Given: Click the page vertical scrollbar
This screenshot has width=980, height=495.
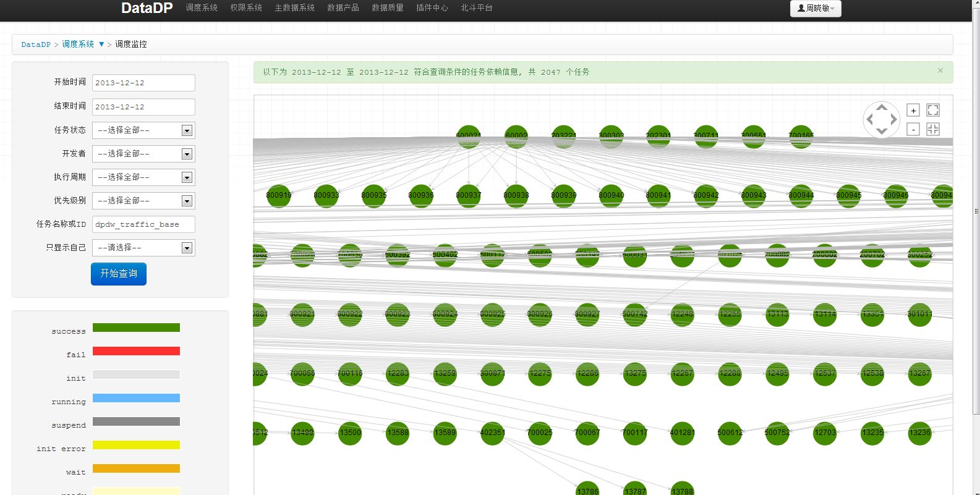Looking at the screenshot, I should pos(976,210).
